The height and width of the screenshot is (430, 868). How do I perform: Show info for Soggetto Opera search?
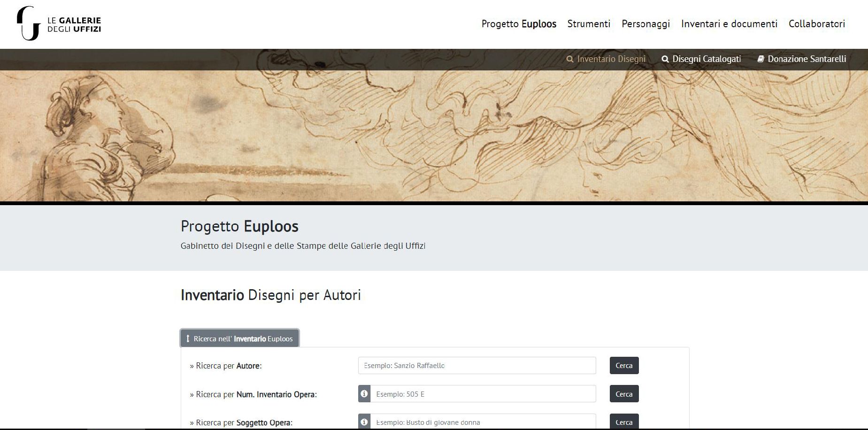(x=364, y=422)
